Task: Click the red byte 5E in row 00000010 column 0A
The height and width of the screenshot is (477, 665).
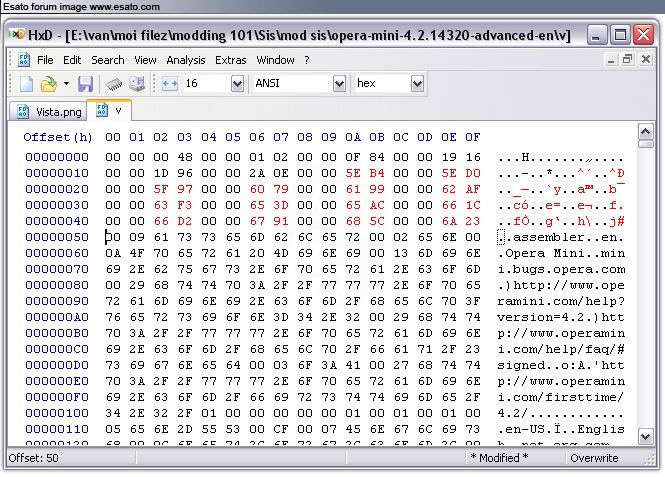Action: pos(352,173)
